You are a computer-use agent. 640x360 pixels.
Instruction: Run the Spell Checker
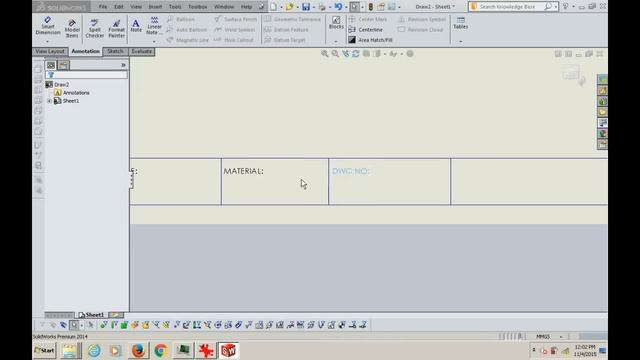click(94, 29)
